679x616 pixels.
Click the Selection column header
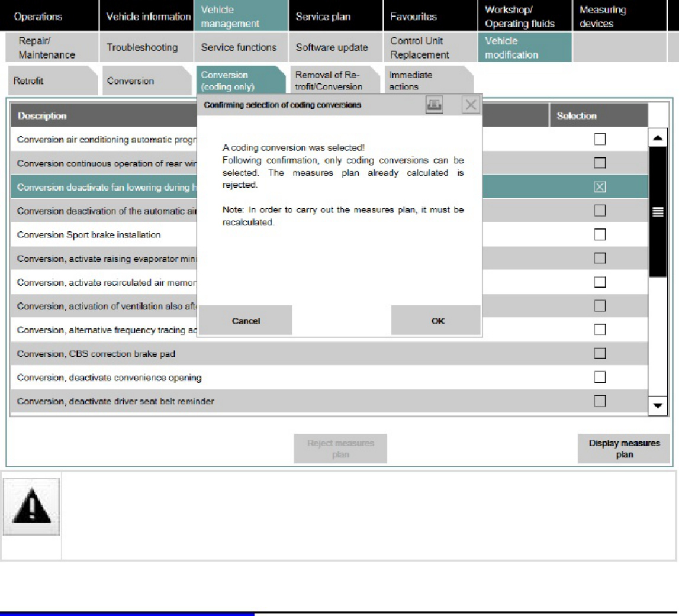tap(599, 115)
